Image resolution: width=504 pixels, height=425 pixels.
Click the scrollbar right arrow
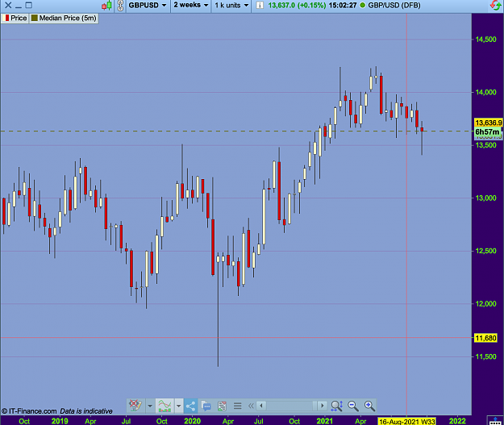tap(323, 406)
